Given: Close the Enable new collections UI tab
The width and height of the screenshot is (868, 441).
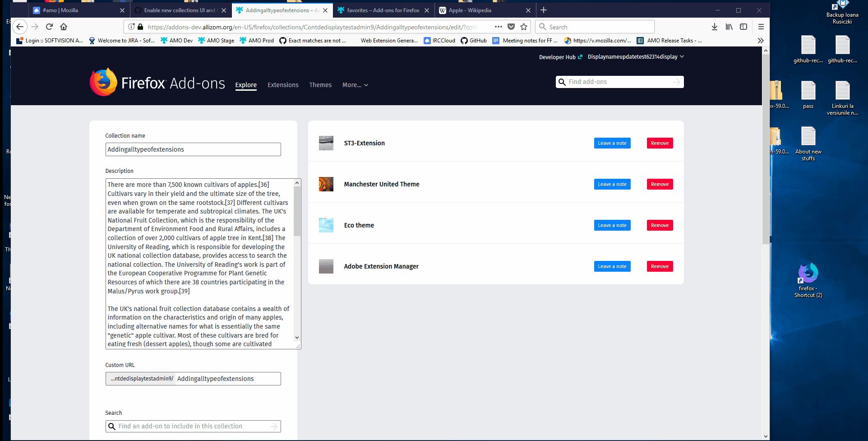Looking at the screenshot, I should point(224,10).
